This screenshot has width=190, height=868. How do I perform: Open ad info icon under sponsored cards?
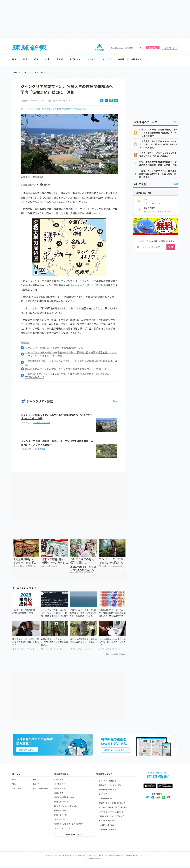[x=125, y=576]
